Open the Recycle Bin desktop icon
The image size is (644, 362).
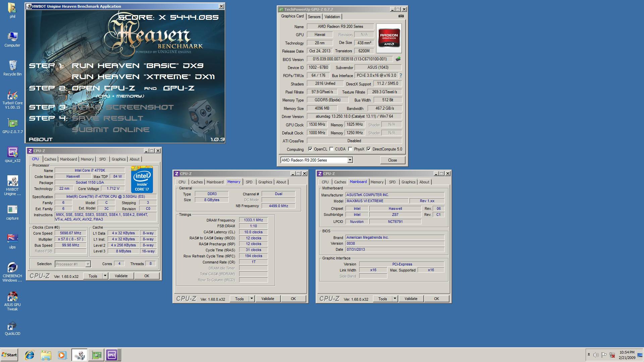pos(12,68)
